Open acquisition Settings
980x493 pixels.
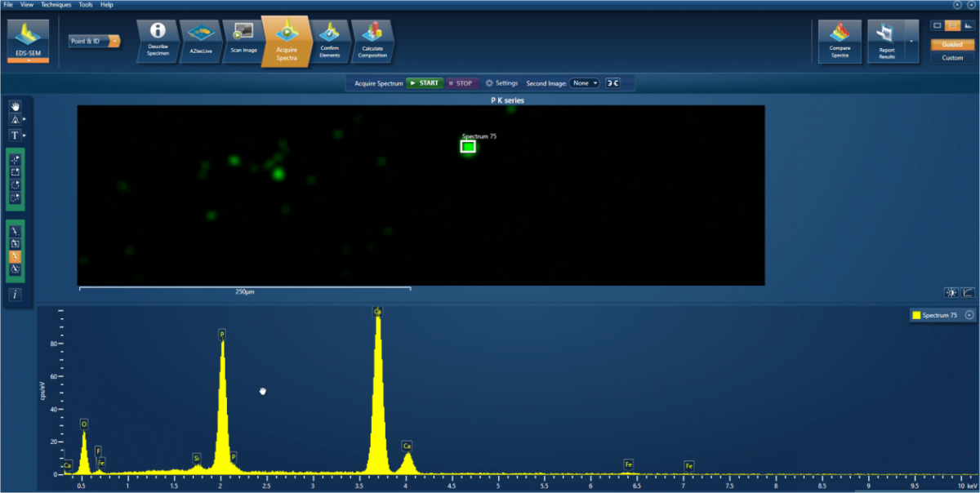point(501,83)
